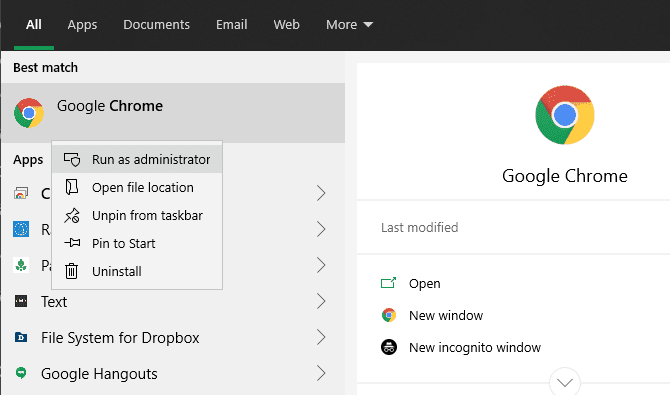Screen dimensions: 670x395
Task: Choose Pin to Start
Action: coord(137,243)
